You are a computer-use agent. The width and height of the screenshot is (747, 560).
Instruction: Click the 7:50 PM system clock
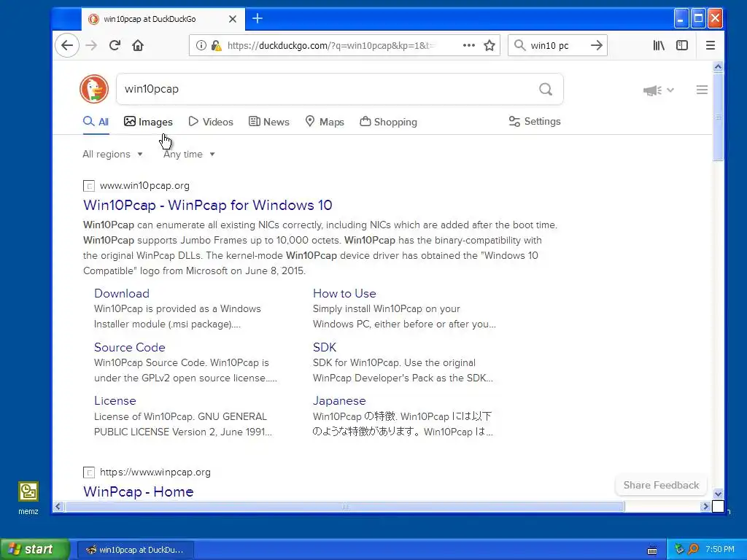coord(720,549)
